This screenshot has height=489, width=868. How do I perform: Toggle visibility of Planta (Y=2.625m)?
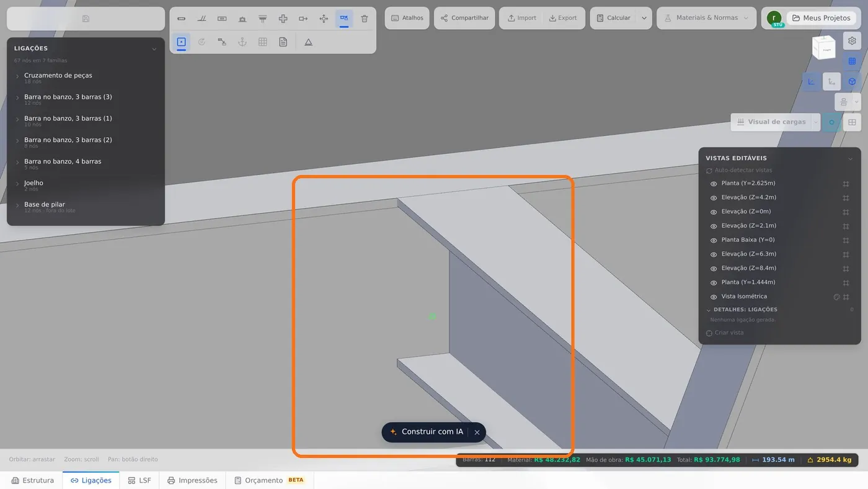pyautogui.click(x=714, y=184)
